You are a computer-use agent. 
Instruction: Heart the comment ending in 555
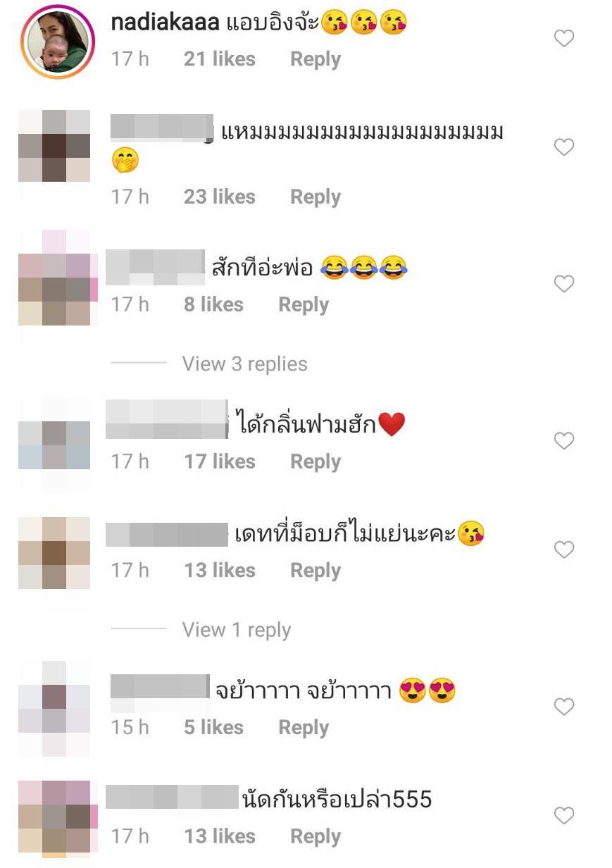[564, 816]
